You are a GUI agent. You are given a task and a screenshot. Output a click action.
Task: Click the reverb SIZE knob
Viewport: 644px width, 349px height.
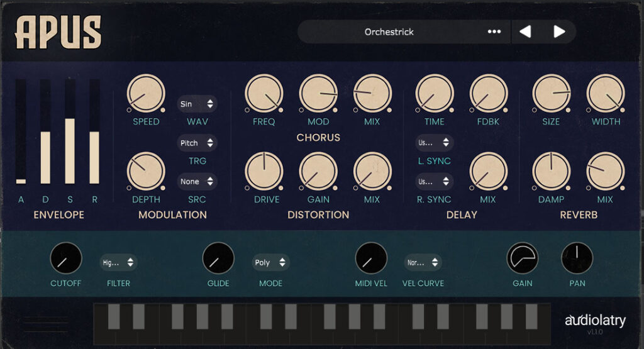pos(551,94)
